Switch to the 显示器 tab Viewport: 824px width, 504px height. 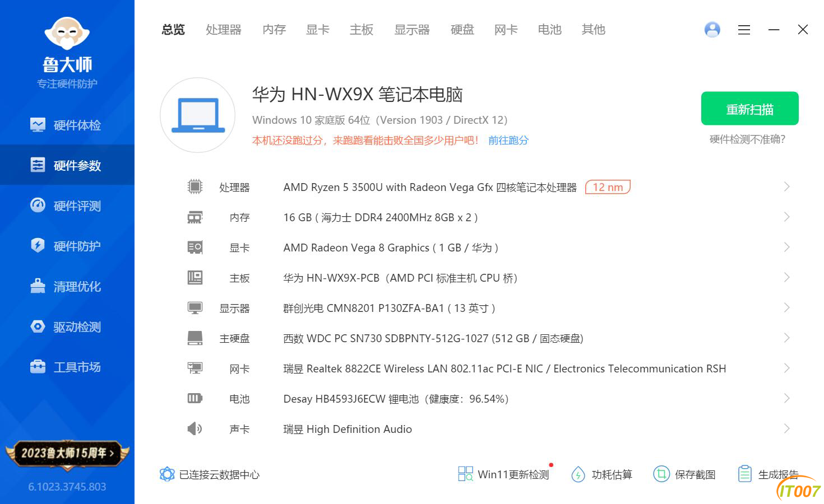(412, 30)
